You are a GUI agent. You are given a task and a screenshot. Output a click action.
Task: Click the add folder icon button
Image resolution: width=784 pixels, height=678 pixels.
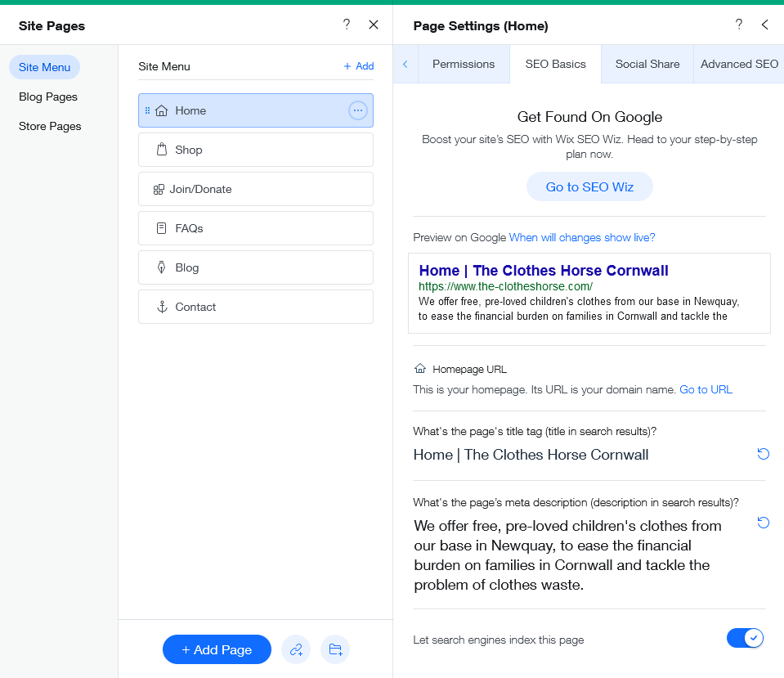[x=335, y=649]
